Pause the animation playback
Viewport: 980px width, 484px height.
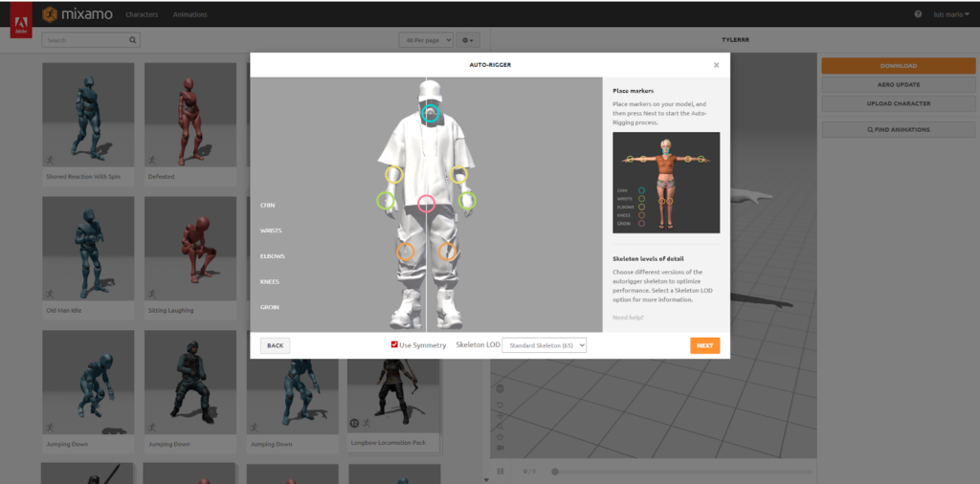click(501, 472)
